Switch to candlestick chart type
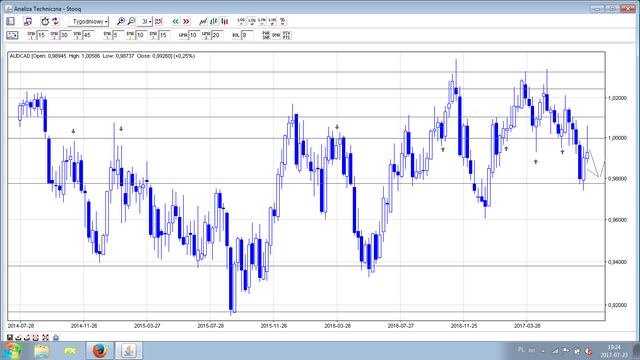 224,21
